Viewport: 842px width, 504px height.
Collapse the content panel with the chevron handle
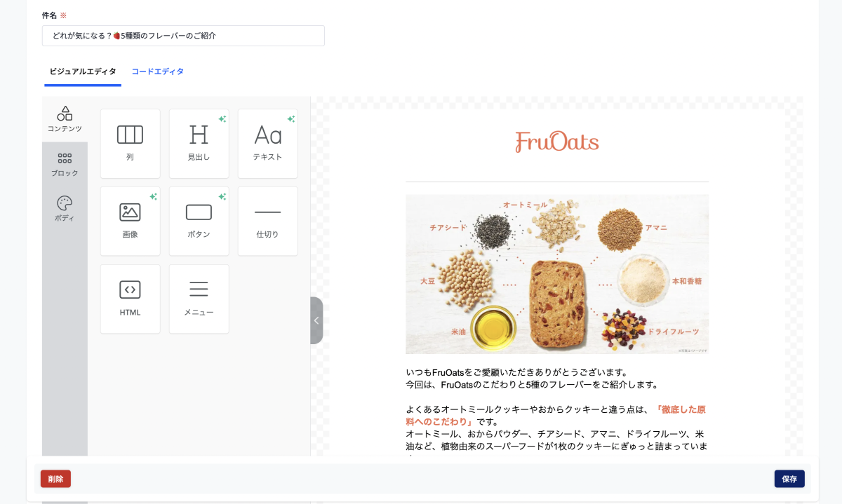(316, 320)
